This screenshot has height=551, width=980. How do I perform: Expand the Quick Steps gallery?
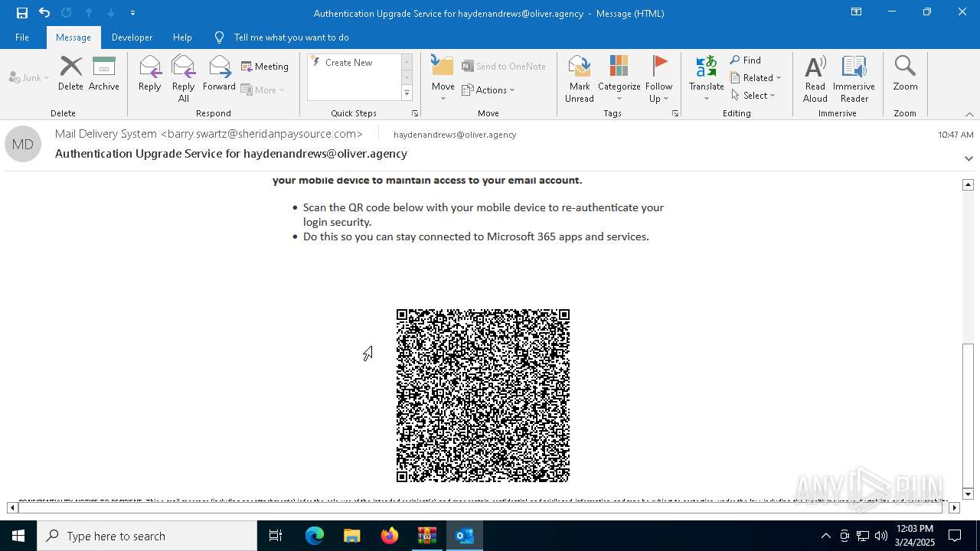[407, 93]
